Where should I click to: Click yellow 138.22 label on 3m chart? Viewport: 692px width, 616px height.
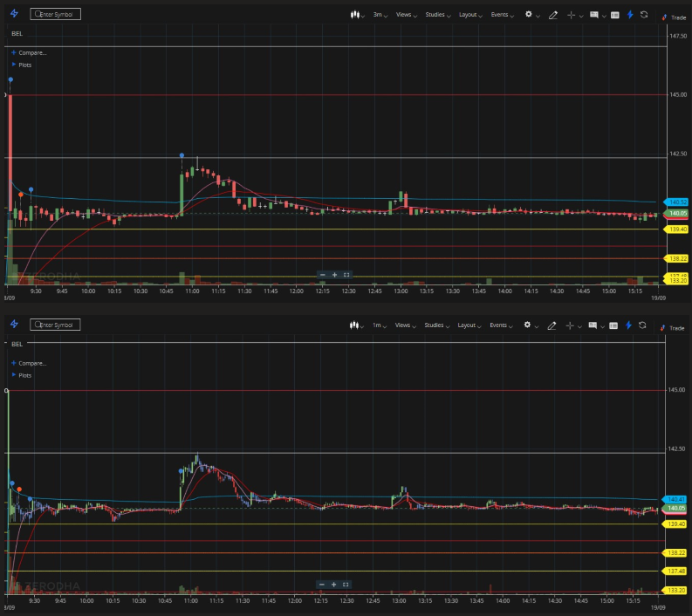pyautogui.click(x=676, y=258)
